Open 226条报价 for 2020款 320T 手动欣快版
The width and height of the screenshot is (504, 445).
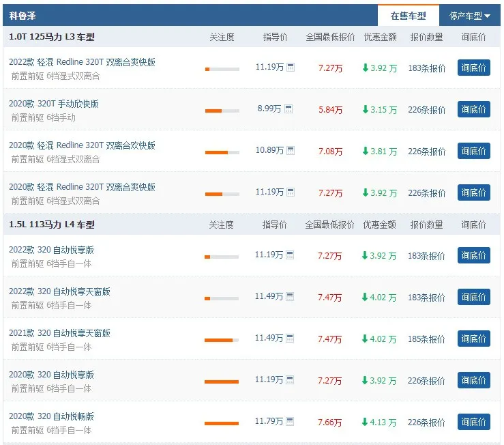426,110
